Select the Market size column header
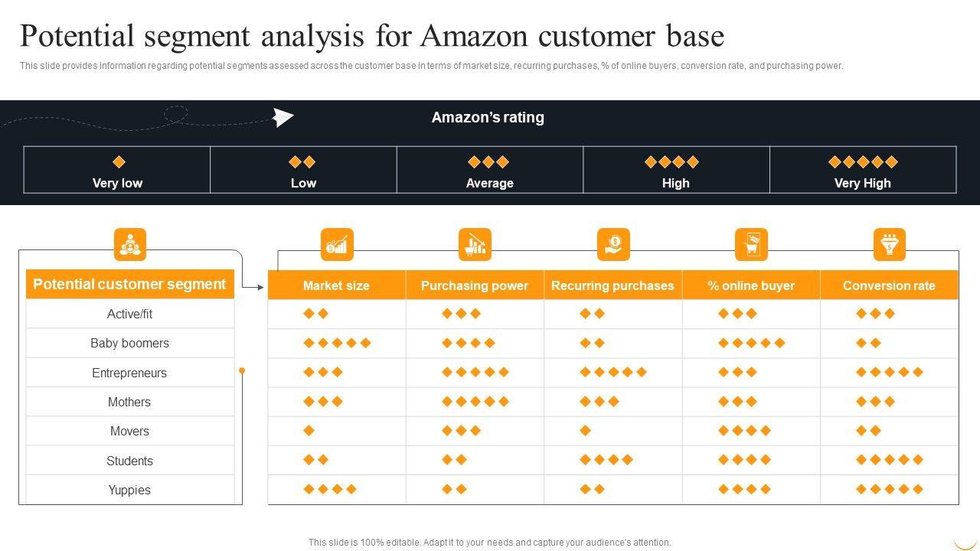 coord(336,285)
